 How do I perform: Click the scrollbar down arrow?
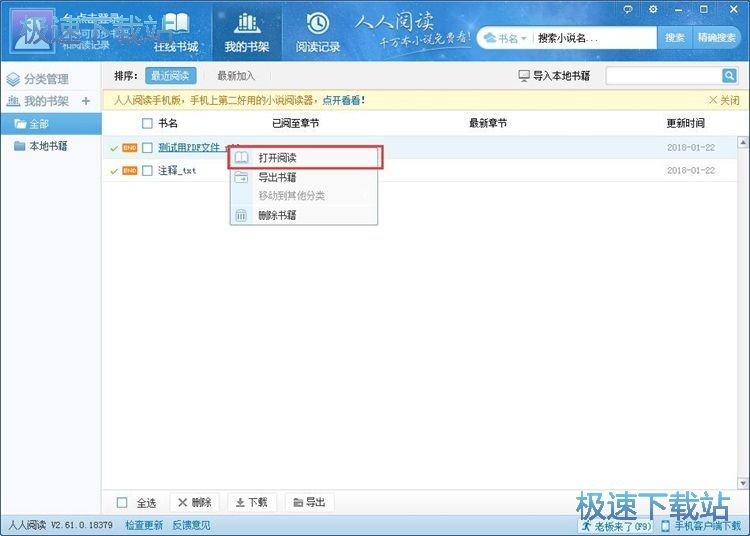click(743, 483)
